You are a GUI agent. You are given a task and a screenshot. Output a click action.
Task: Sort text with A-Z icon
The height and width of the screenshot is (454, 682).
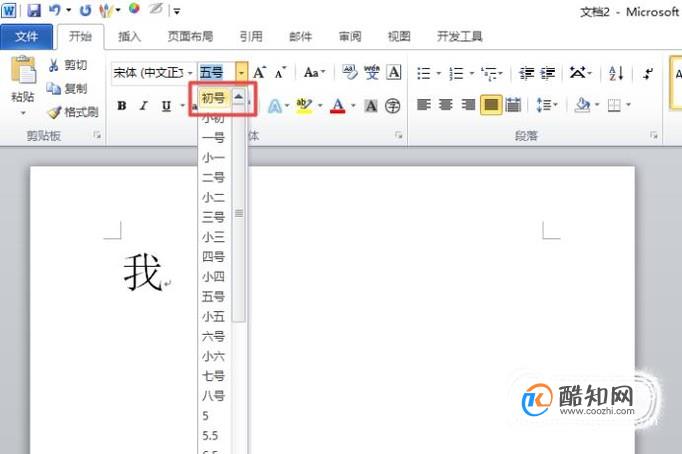[x=616, y=73]
